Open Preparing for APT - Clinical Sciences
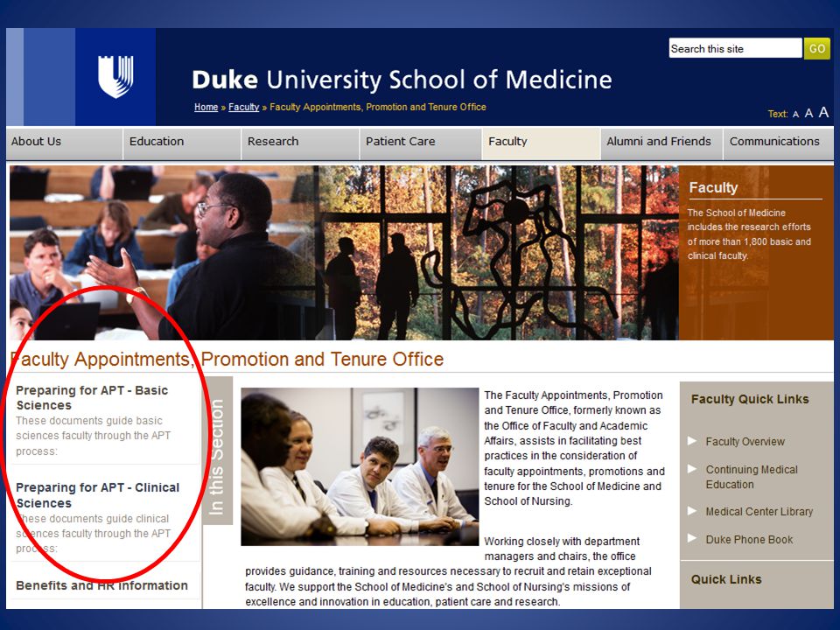This screenshot has height=630, width=840. [98, 495]
